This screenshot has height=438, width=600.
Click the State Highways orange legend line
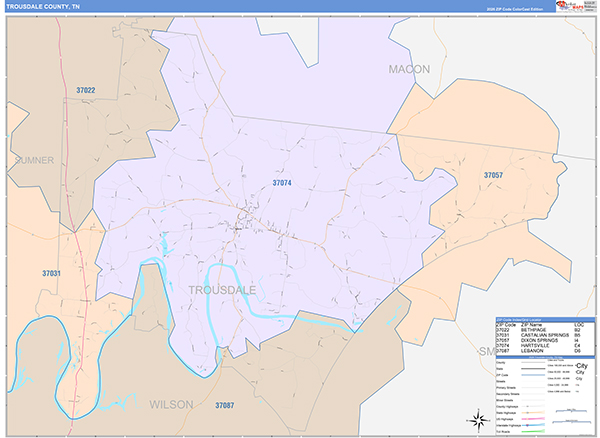(x=533, y=412)
